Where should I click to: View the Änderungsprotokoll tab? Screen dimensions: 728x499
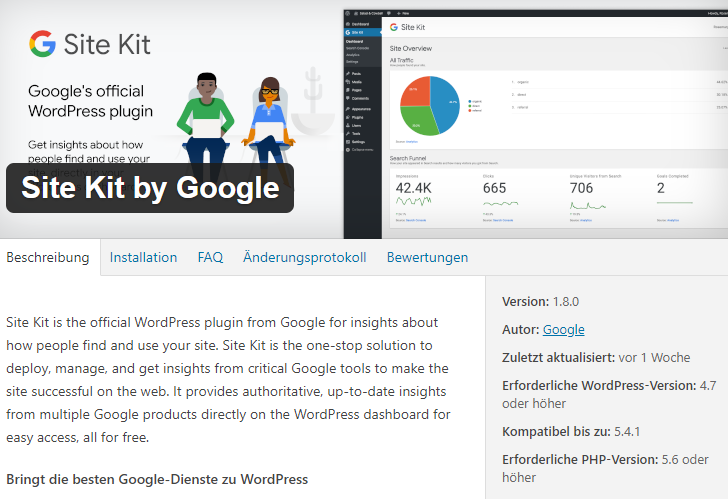tap(305, 257)
